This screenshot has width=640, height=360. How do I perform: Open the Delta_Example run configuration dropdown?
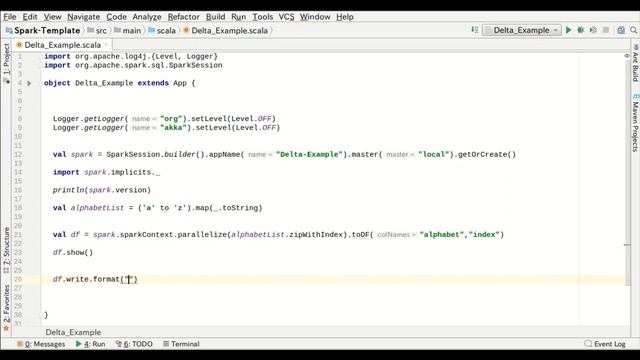(x=522, y=30)
